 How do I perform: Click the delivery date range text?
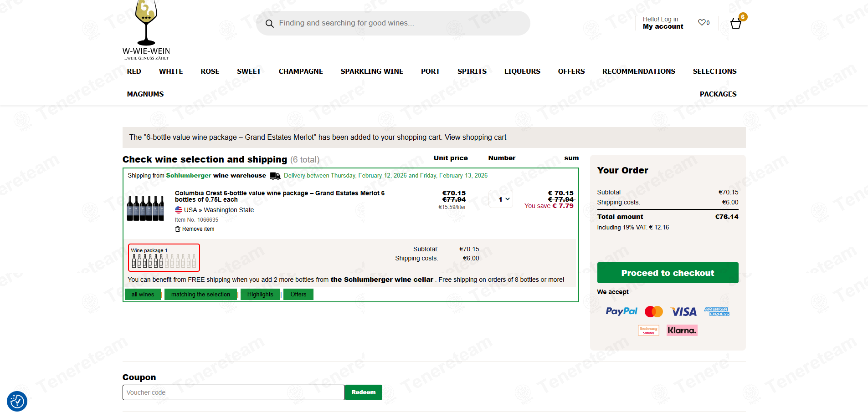[385, 176]
